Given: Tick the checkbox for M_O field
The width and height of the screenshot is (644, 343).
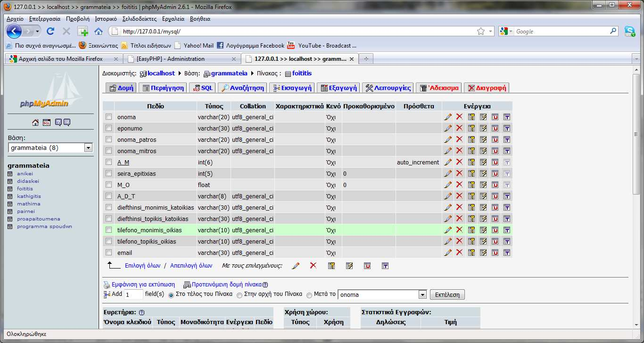Looking at the screenshot, I should tap(109, 185).
